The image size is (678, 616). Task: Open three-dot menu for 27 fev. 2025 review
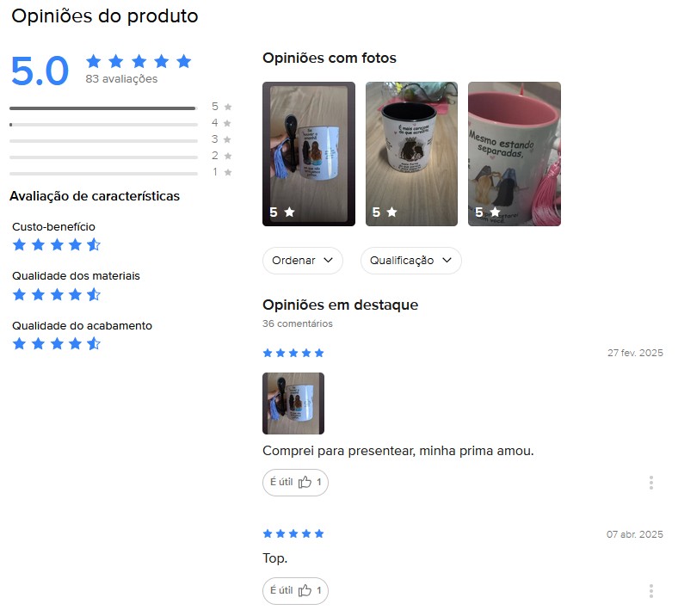pos(650,483)
